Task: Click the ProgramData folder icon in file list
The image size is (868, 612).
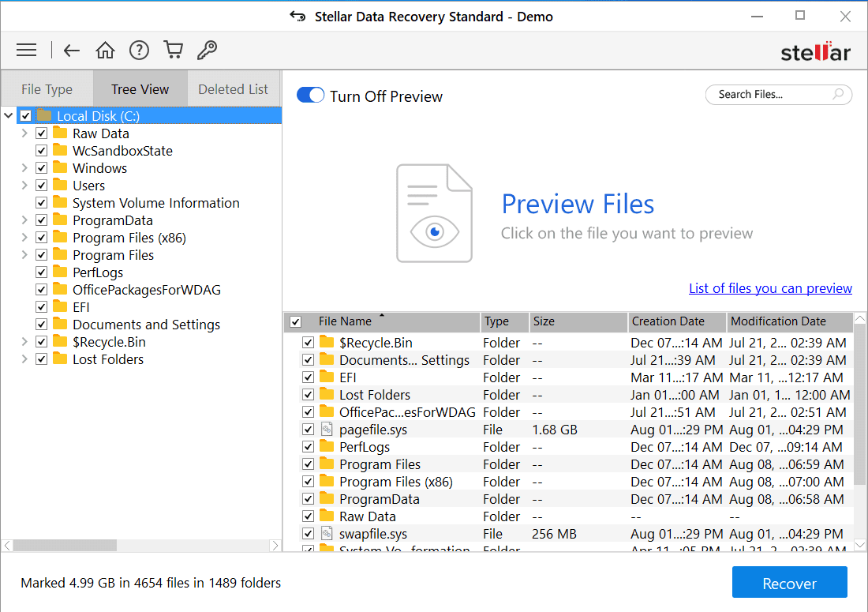Action: click(327, 498)
